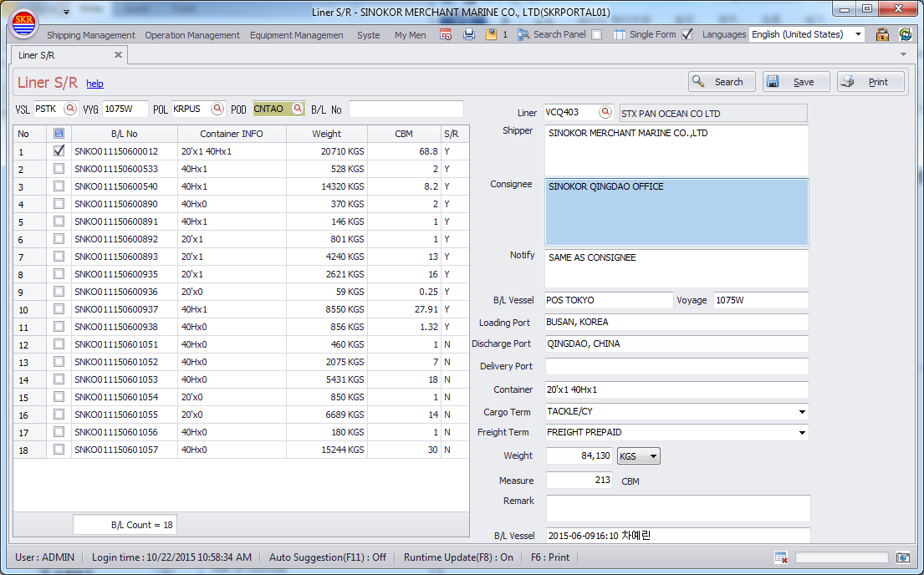Click the Consignee text area
This screenshot has height=575, width=924.
click(x=676, y=212)
